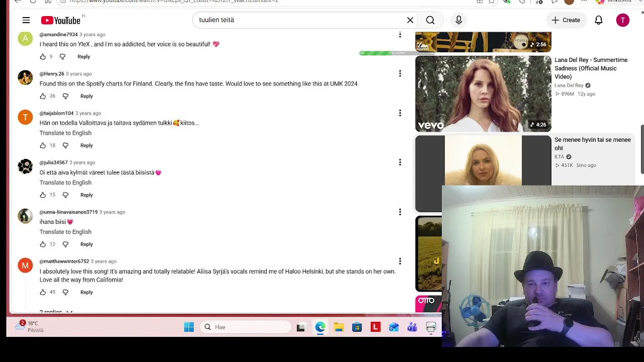This screenshot has height=362, width=644.
Task: Reply to @Henry.26's comment
Action: tap(87, 96)
